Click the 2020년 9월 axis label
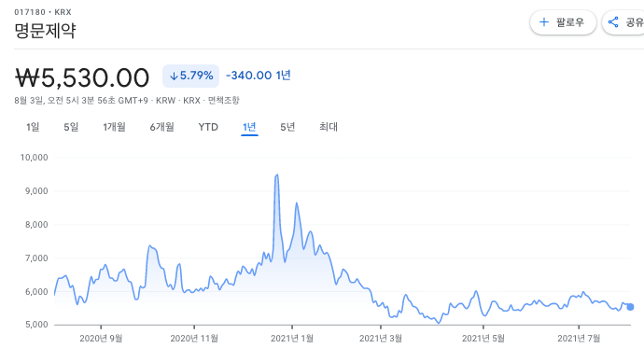Screen dimensions: 644x348 click(x=101, y=339)
